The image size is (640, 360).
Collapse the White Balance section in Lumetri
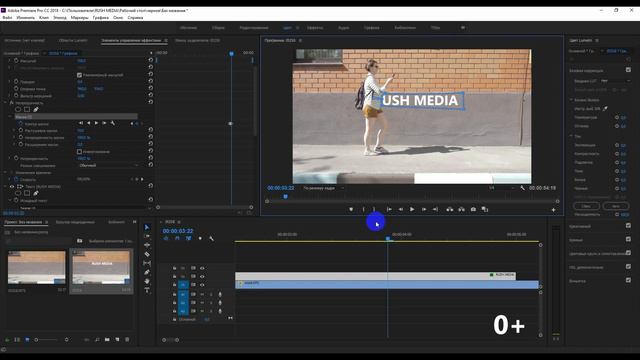(x=571, y=100)
